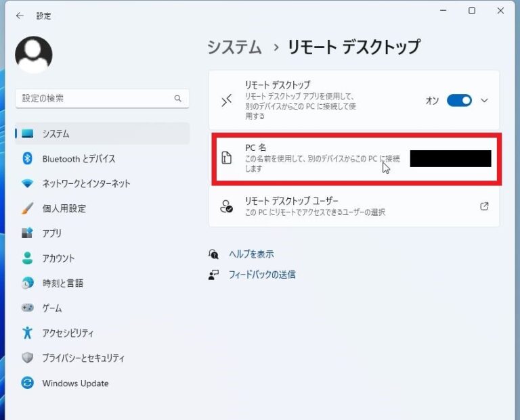This screenshot has height=420, width=520.
Task: Open リモート デスクトップ ユーザー external link icon
Action: click(x=484, y=206)
